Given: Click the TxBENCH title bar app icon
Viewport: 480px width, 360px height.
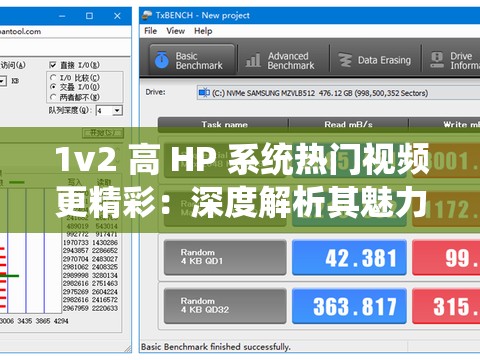Looking at the screenshot, I should point(147,15).
